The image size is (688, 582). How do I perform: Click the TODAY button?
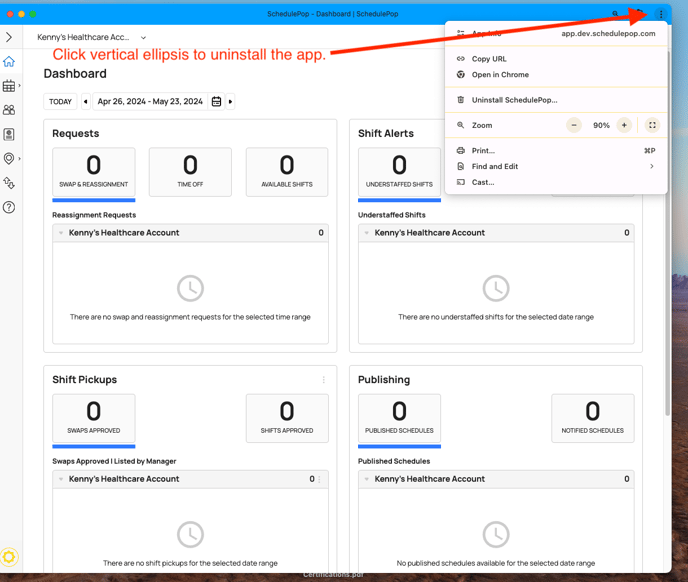point(61,101)
